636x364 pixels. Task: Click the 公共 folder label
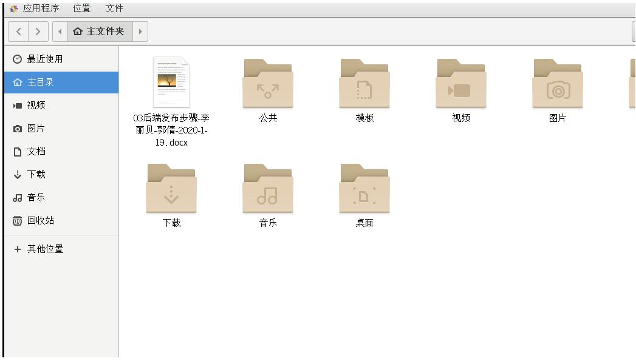pyautogui.click(x=268, y=118)
